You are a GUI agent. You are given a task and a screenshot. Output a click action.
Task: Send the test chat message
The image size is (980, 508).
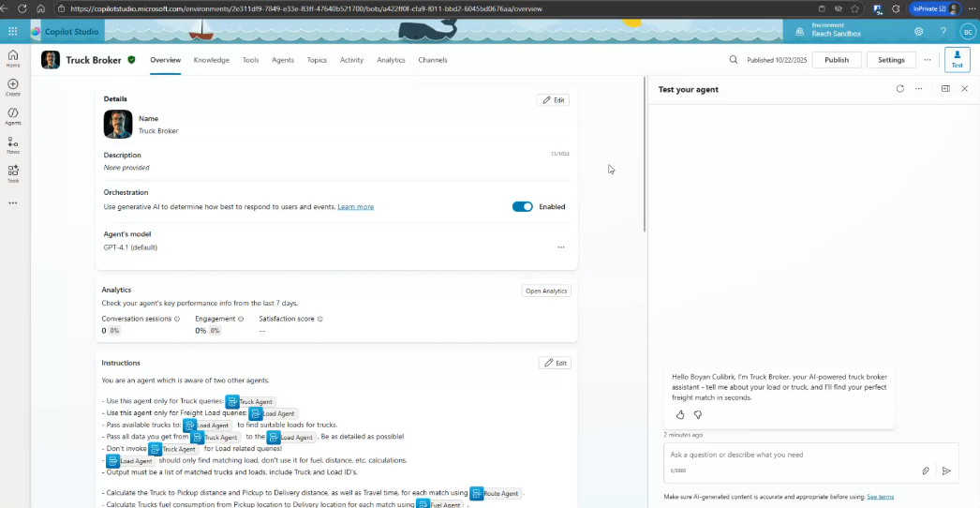point(946,471)
